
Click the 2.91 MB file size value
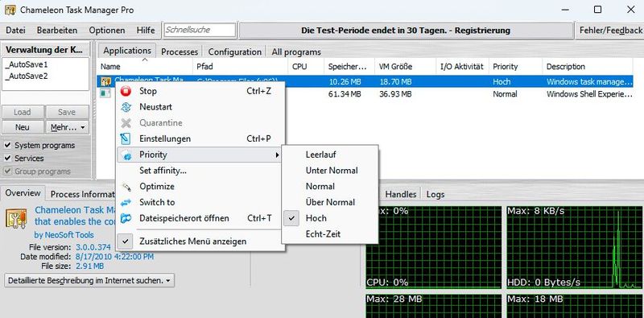(89, 266)
